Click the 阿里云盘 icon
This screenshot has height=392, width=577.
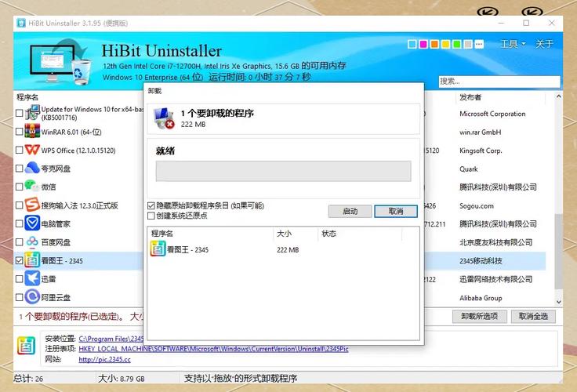coord(32,296)
